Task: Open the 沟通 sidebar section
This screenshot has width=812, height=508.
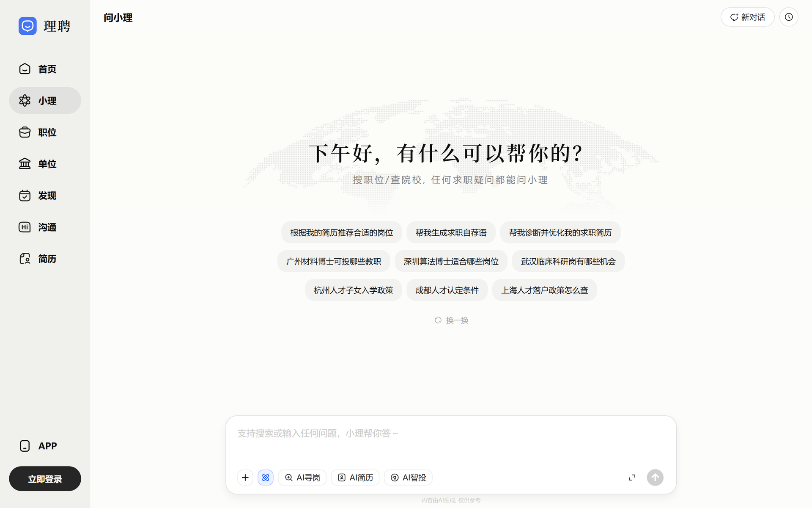Action: point(45,227)
